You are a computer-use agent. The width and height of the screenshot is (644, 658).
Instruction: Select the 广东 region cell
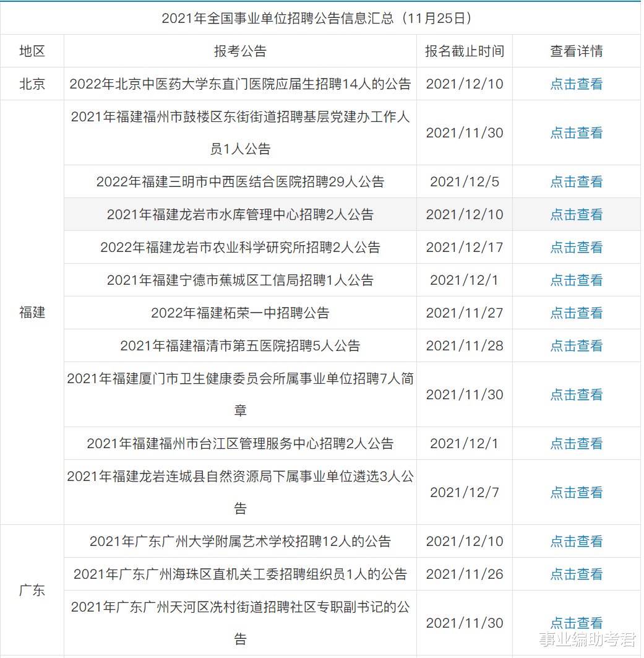(x=32, y=591)
